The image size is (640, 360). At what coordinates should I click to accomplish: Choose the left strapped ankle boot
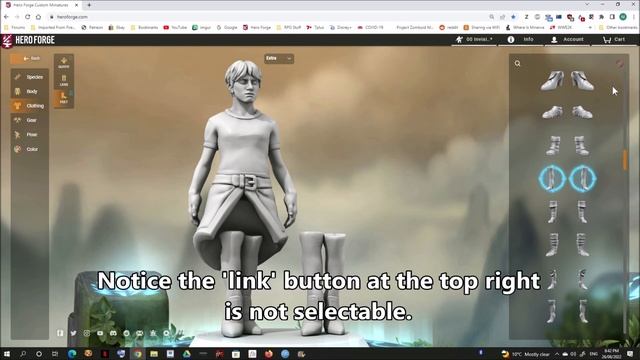point(553,146)
